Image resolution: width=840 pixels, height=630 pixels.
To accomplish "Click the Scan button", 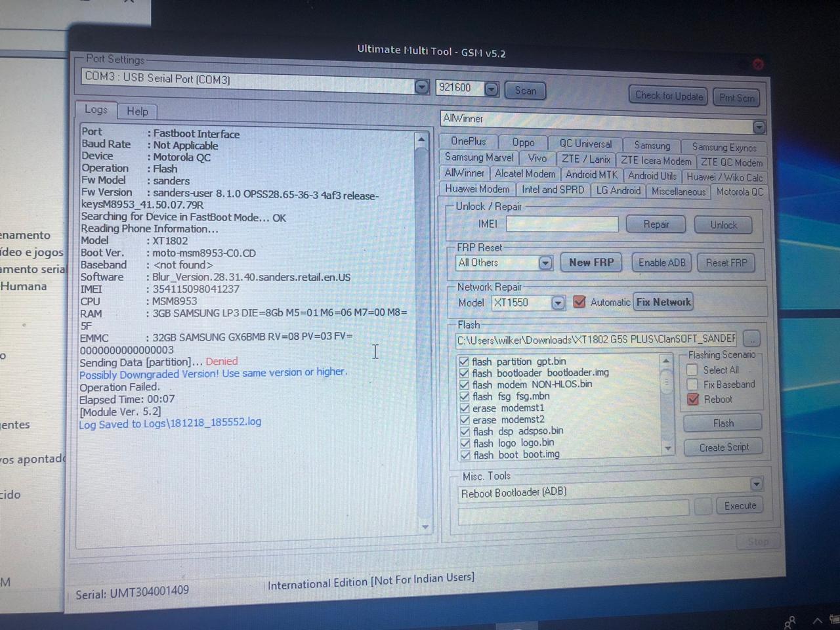I will pos(525,91).
